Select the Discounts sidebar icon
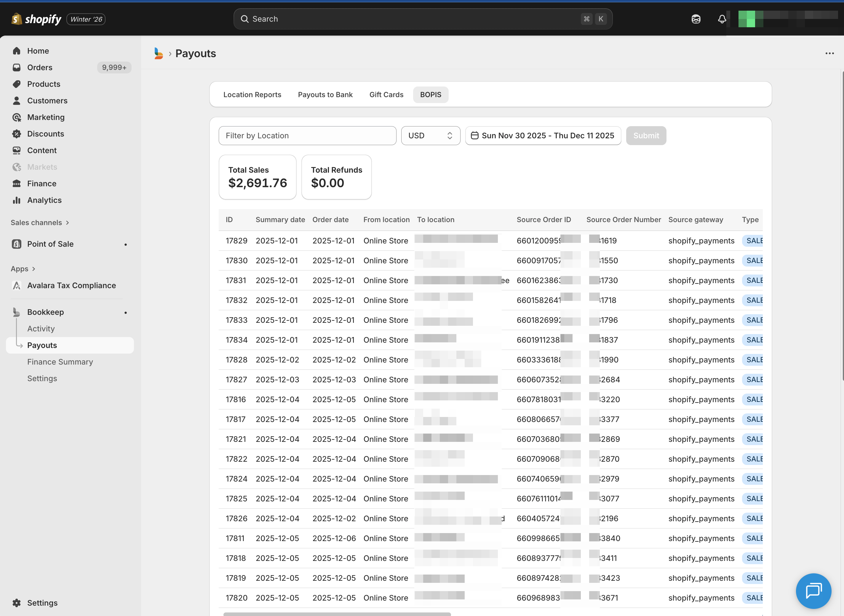Screen dimensions: 844x616 [17, 134]
